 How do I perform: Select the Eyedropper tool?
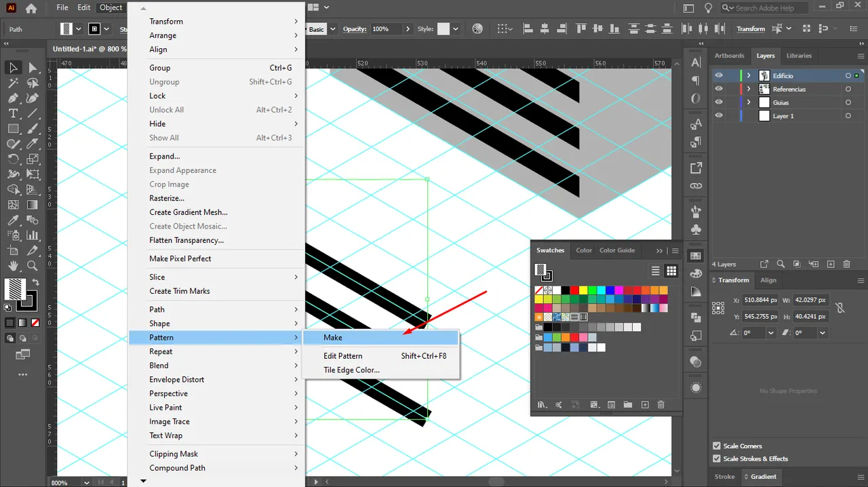point(13,220)
